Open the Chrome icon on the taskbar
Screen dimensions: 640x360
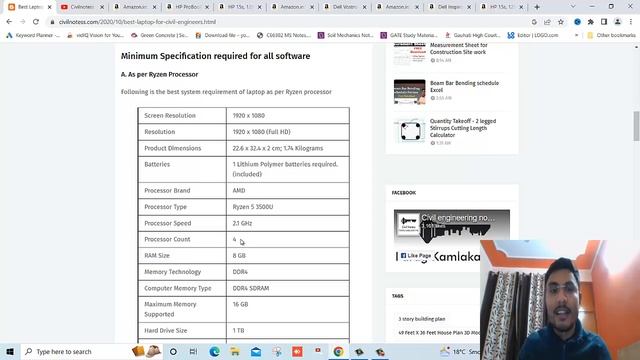(x=338, y=351)
